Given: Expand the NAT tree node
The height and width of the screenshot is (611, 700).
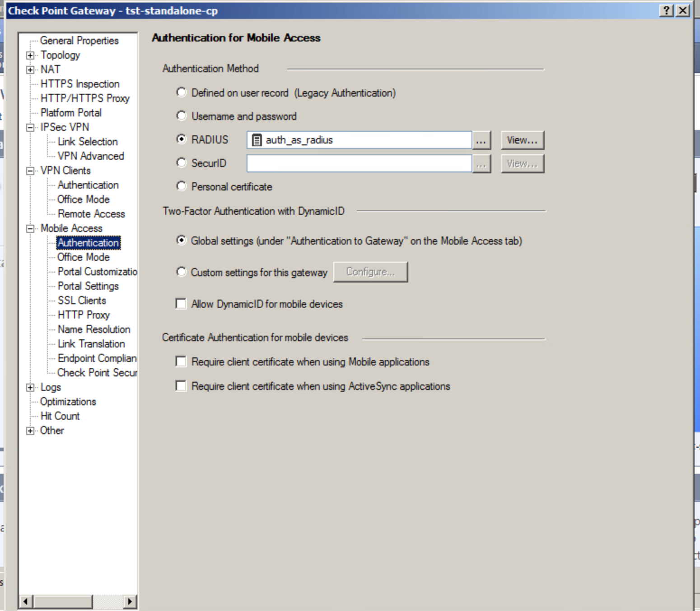Looking at the screenshot, I should (30, 70).
